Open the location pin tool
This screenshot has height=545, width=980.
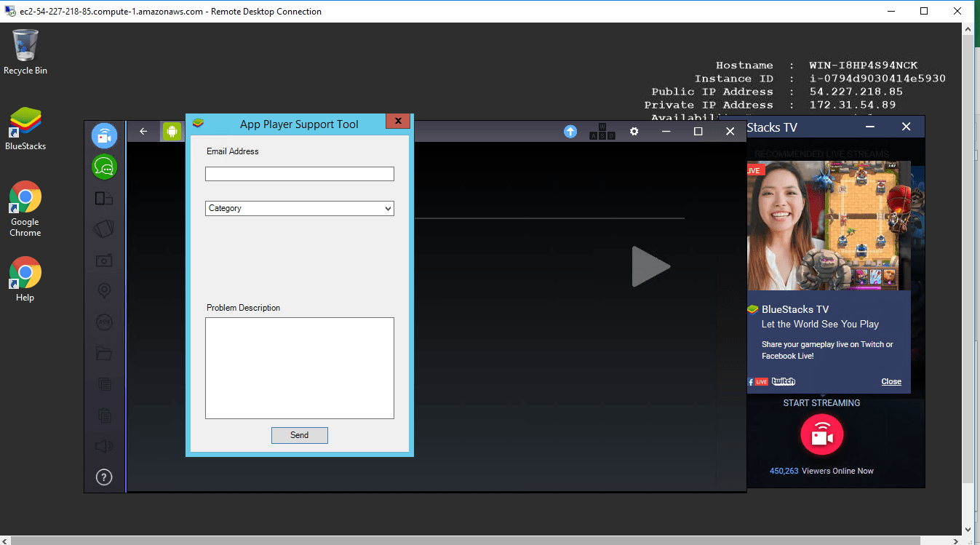click(104, 291)
